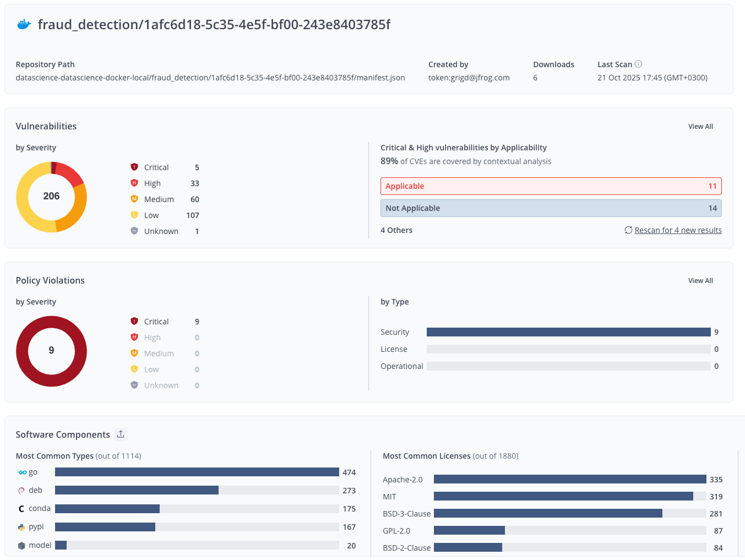The image size is (745, 560).
Task: Click the Security violations bar
Action: 568,332
